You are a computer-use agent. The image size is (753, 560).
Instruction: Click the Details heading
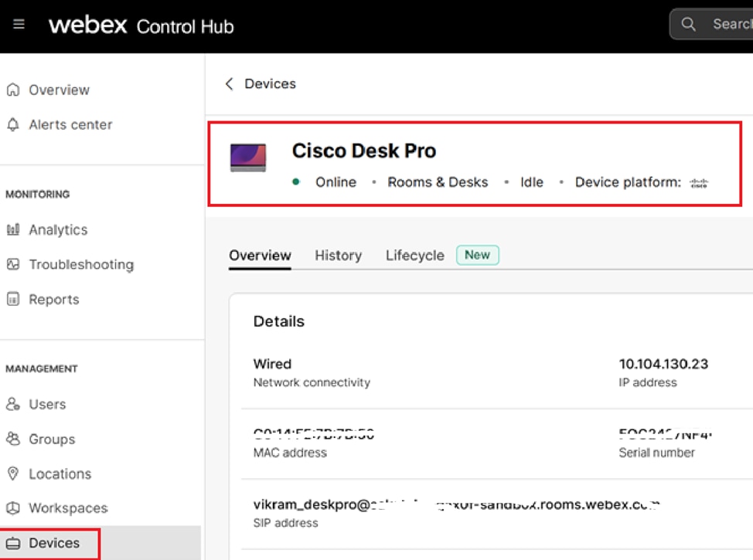click(279, 321)
